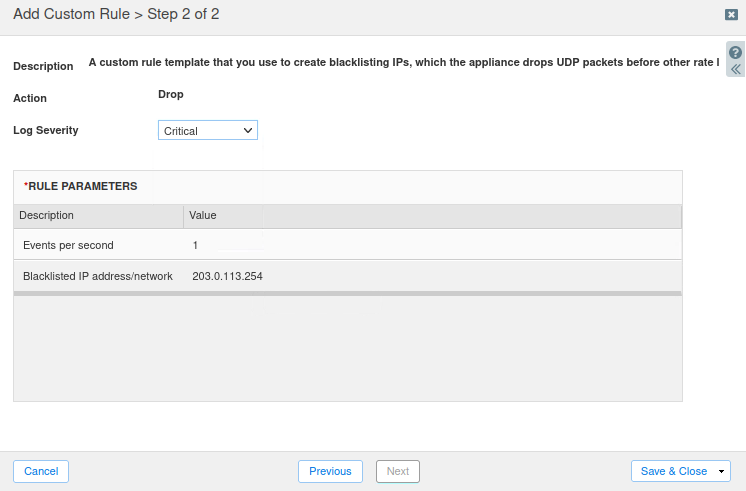Open the help question mark icon

pos(735,53)
